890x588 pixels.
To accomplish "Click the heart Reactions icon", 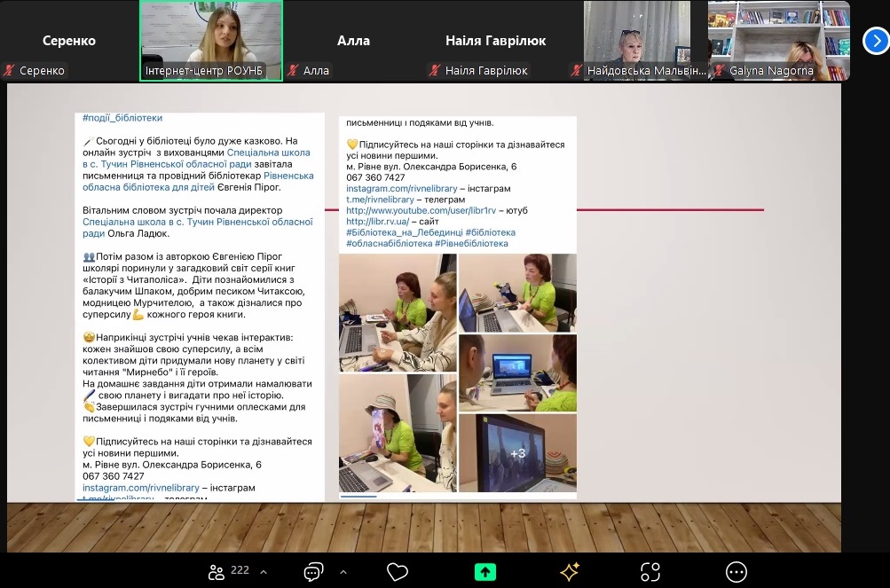I will coord(398,572).
